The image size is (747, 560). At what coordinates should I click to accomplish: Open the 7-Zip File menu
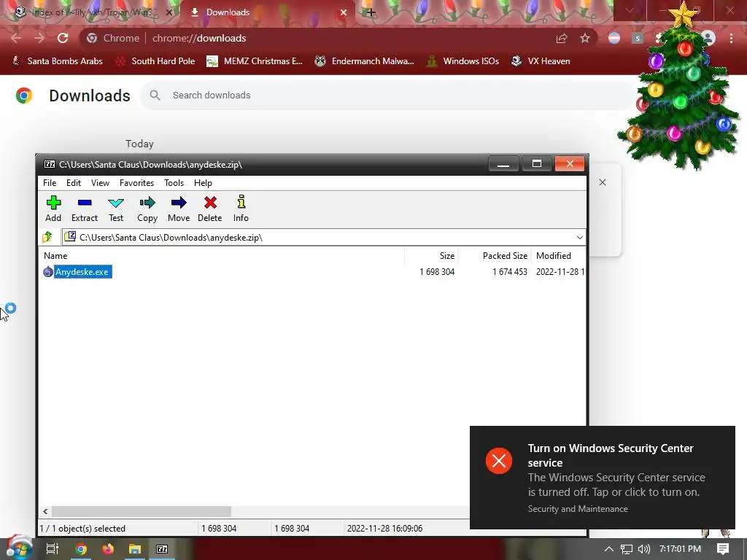[x=50, y=183]
